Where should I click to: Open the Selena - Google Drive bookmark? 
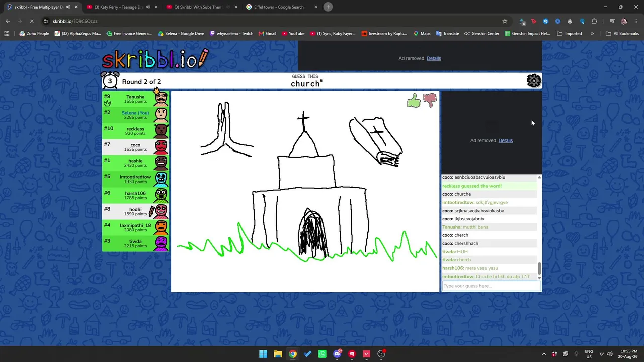pos(181,34)
